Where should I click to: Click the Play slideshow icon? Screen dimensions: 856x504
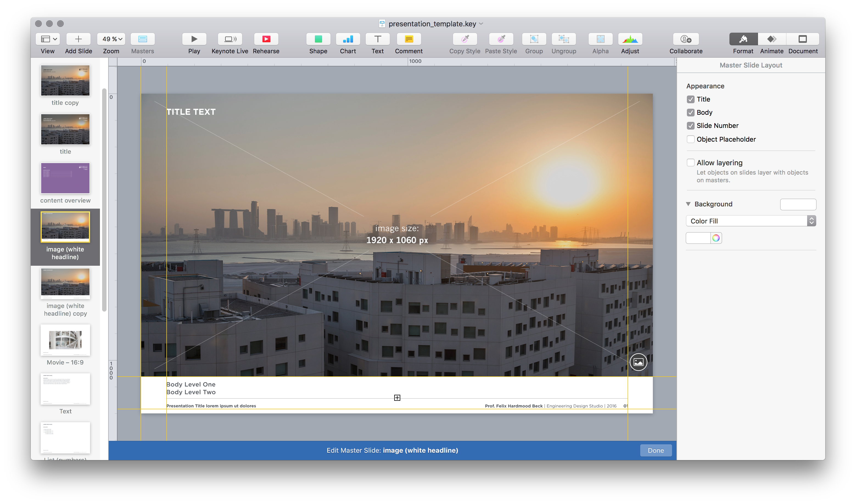click(194, 39)
